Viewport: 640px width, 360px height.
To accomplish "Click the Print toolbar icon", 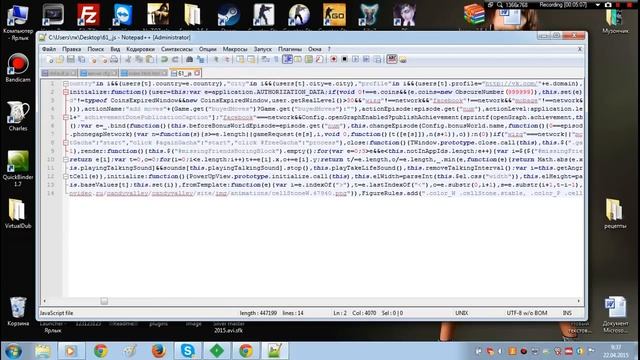I will (x=114, y=60).
